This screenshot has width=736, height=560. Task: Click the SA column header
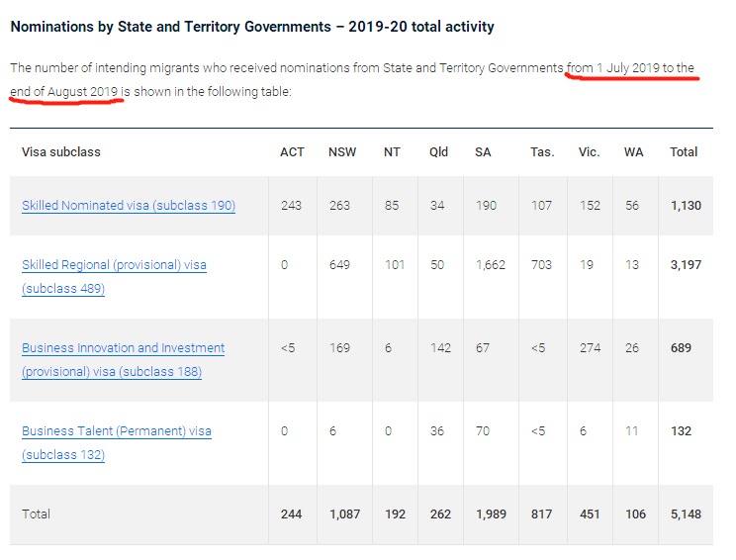(483, 152)
